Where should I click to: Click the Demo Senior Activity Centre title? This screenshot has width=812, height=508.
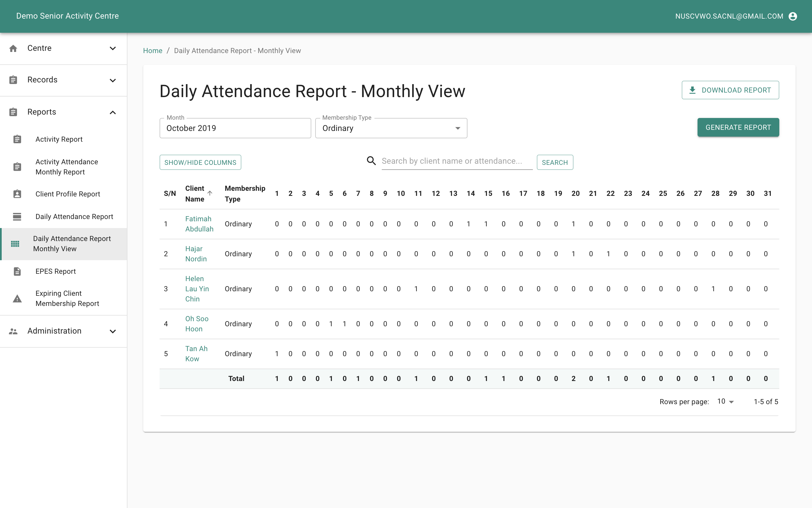click(x=67, y=16)
